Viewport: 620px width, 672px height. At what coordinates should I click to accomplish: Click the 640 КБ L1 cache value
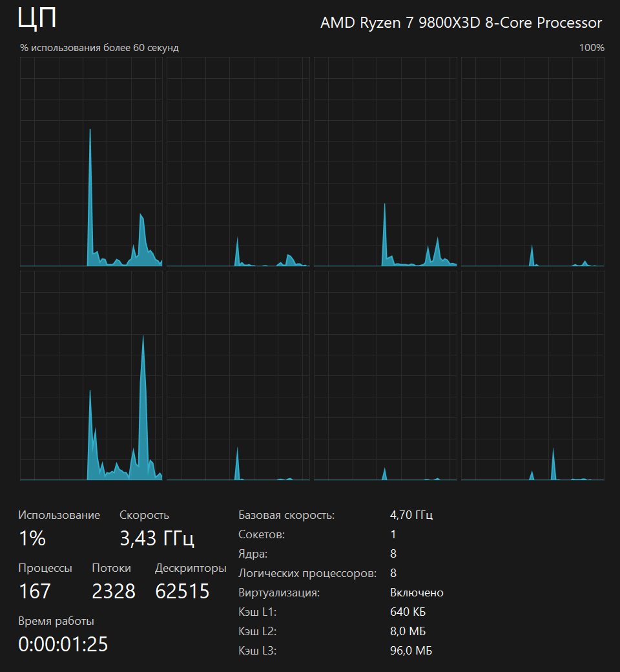click(408, 612)
